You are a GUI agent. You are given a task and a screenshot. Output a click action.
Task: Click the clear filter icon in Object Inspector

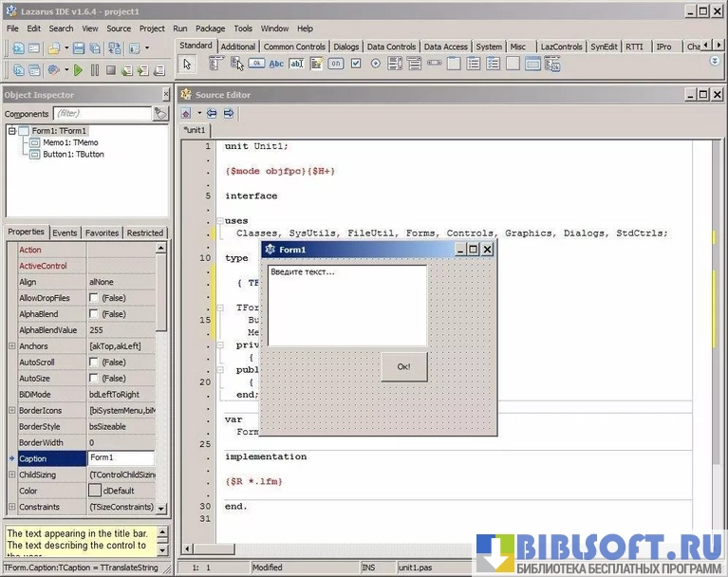(x=160, y=114)
